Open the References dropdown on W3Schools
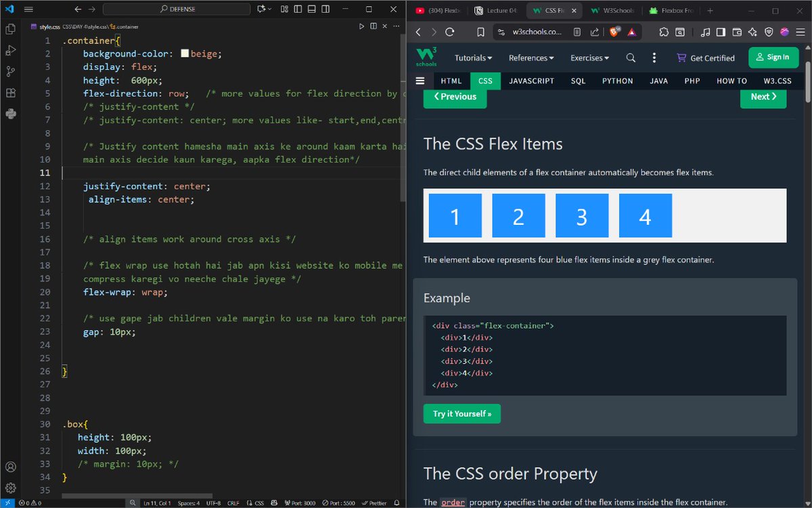 531,58
